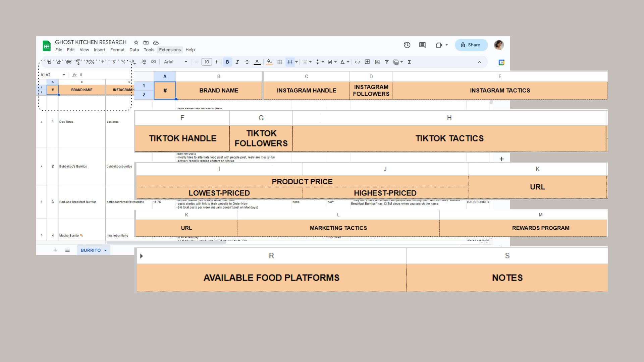Open the Format menu
This screenshot has width=644, height=362.
(117, 50)
